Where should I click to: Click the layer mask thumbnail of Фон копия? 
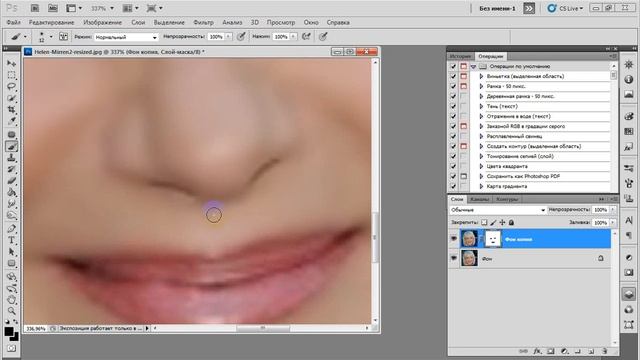[x=493, y=239]
